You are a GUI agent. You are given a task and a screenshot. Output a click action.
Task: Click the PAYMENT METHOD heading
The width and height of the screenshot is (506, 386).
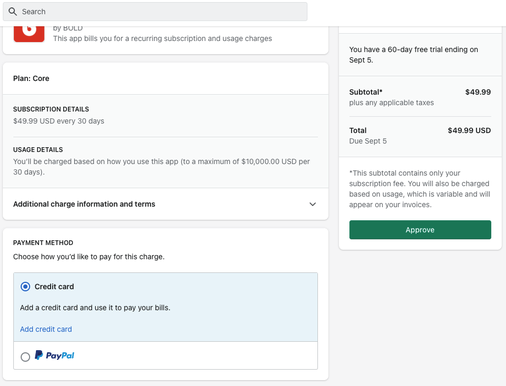[x=43, y=243]
